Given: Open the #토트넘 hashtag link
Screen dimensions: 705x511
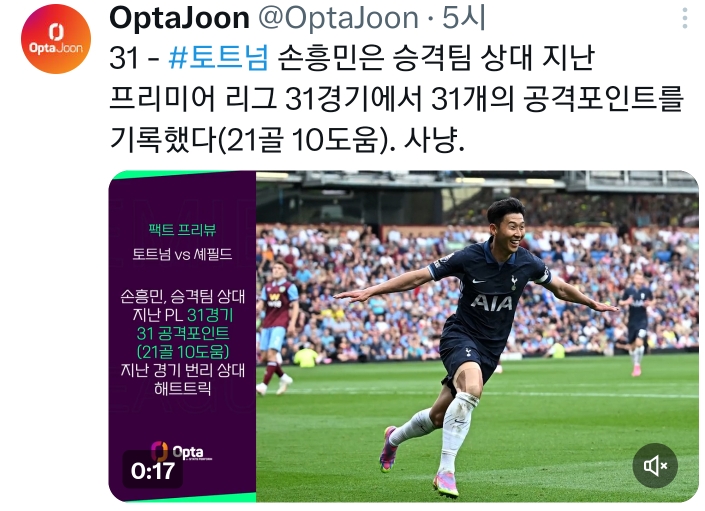Looking at the screenshot, I should tap(219, 58).
